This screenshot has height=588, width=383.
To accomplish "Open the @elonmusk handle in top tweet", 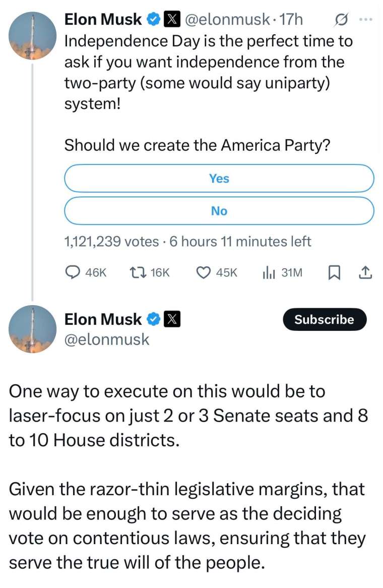I will tap(226, 19).
